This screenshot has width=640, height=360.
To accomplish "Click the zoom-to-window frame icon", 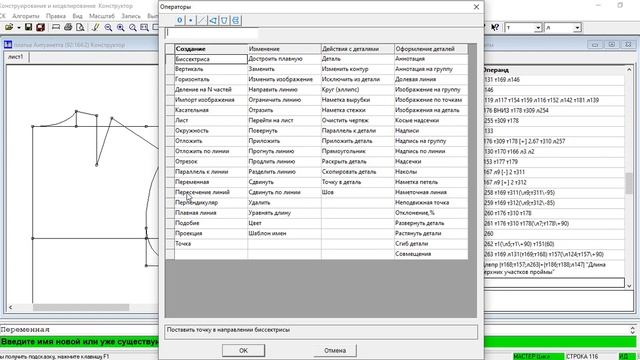I will pos(144,27).
